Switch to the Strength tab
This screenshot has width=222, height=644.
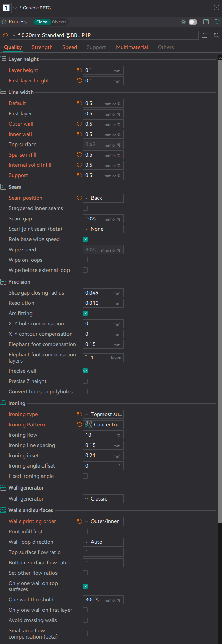click(42, 47)
